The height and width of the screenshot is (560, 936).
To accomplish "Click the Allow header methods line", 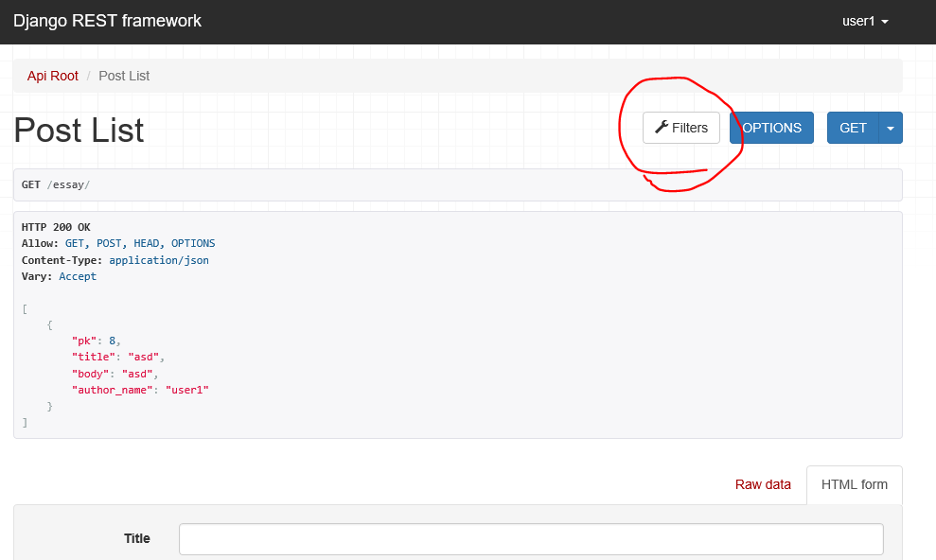I will pos(118,243).
